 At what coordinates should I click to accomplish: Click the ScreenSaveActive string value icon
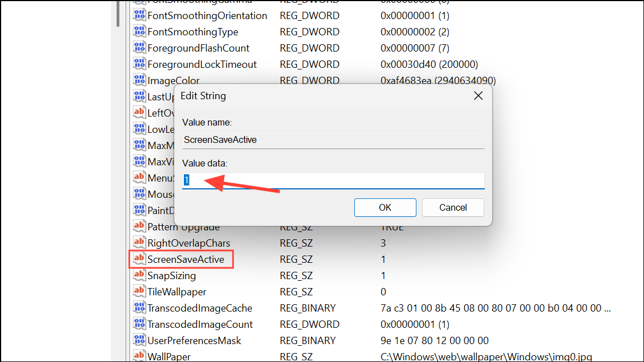click(x=139, y=259)
